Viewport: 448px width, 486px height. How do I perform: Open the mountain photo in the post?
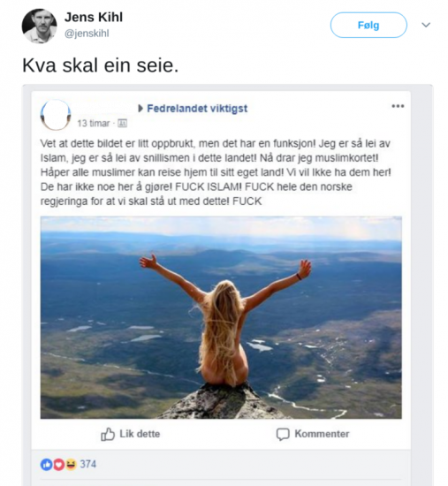click(221, 318)
